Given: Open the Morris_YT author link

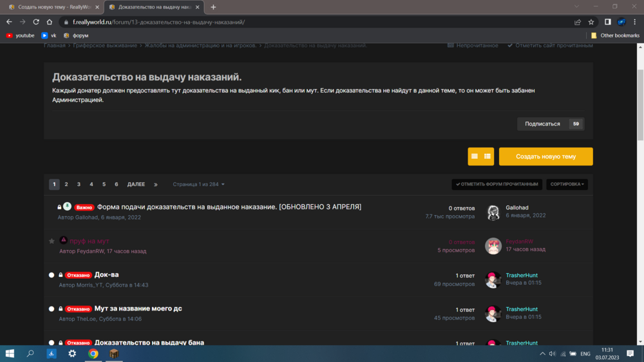Looking at the screenshot, I should 89,285.
